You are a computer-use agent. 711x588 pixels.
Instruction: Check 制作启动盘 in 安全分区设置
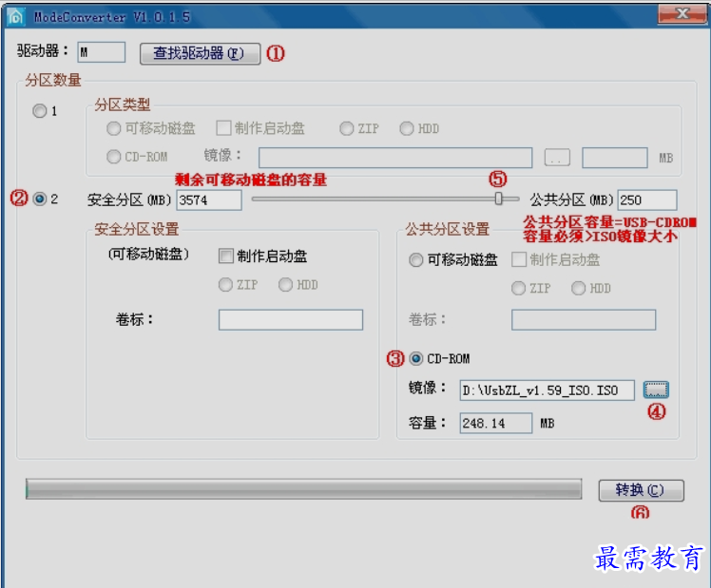pyautogui.click(x=226, y=256)
